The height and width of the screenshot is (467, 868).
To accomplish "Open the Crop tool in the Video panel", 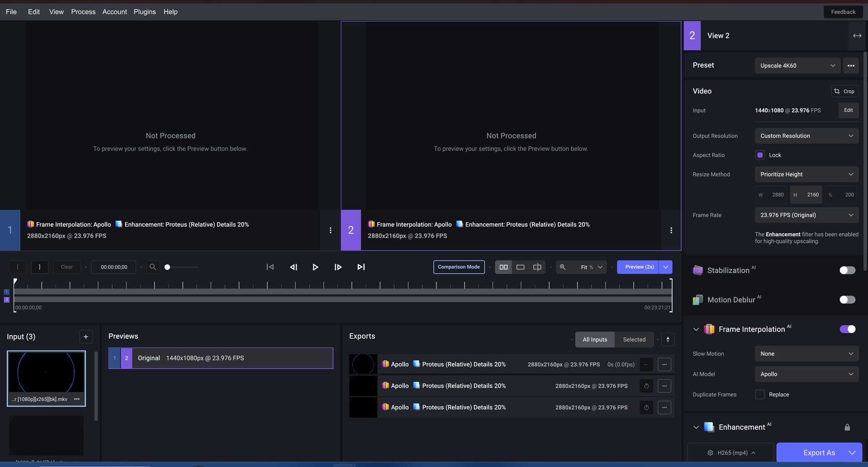I will (845, 91).
